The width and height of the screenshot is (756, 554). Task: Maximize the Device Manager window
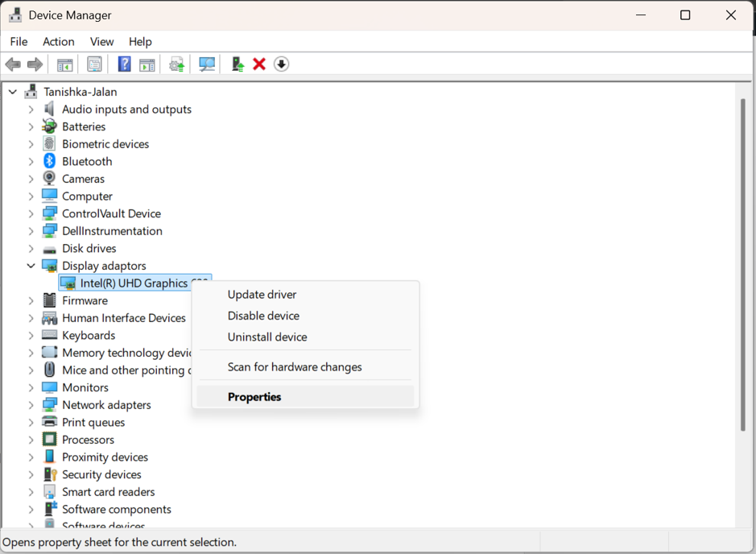coord(684,15)
